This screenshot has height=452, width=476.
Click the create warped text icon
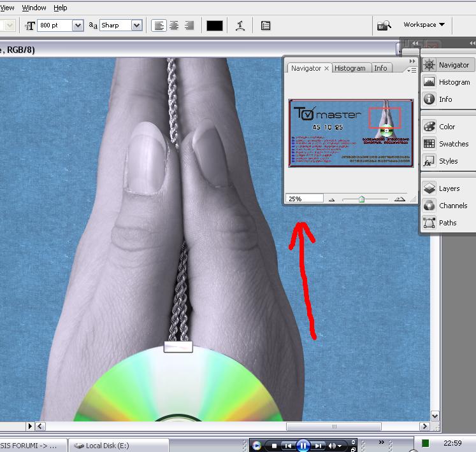coord(240,26)
